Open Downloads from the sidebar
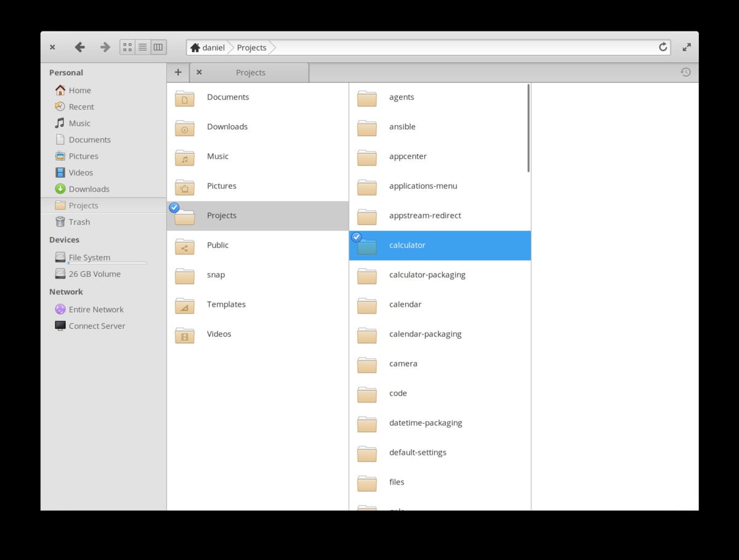Image resolution: width=739 pixels, height=560 pixels. 90,189
